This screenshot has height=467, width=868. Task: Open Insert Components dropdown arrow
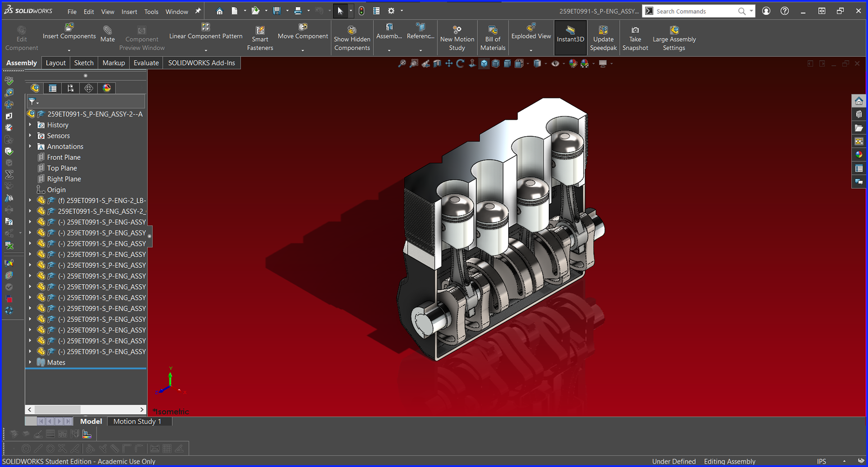pyautogui.click(x=69, y=50)
